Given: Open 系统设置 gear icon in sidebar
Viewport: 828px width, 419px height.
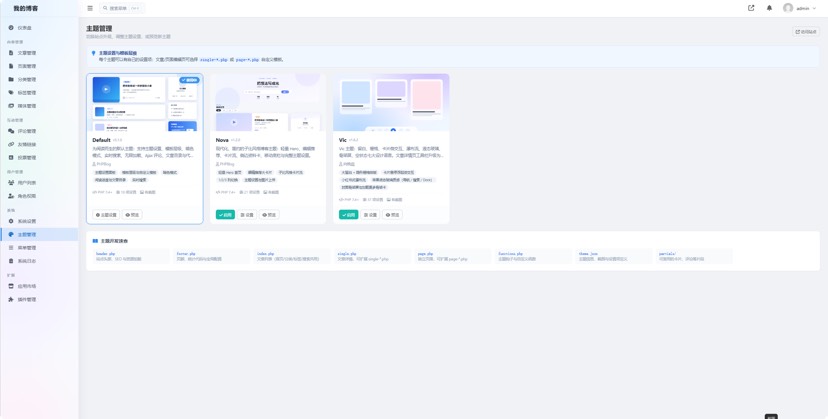Looking at the screenshot, I should (11, 221).
